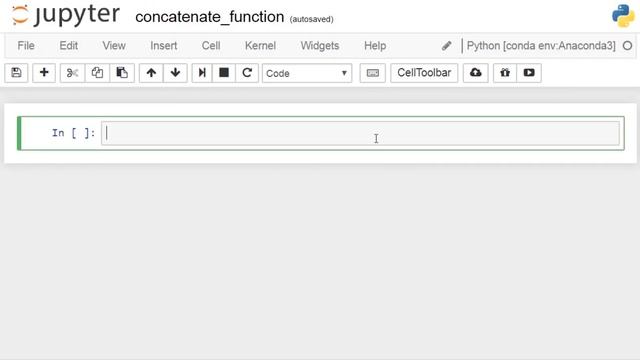The image size is (640, 360).
Task: Open the File menu
Action: tap(26, 46)
